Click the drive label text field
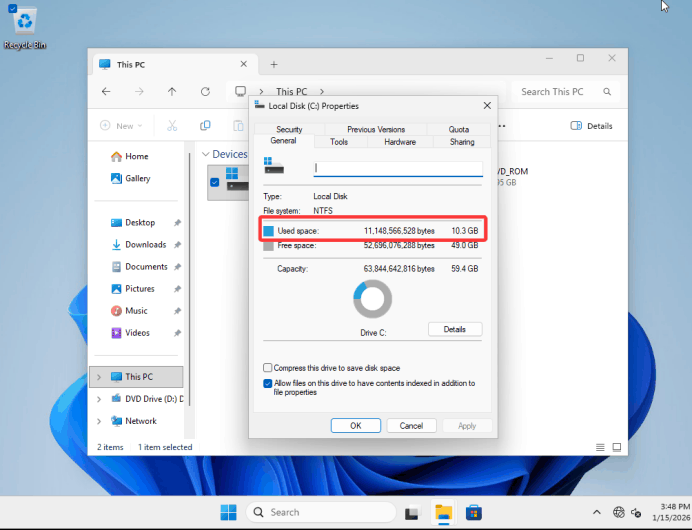This screenshot has height=530, width=692. [x=398, y=169]
